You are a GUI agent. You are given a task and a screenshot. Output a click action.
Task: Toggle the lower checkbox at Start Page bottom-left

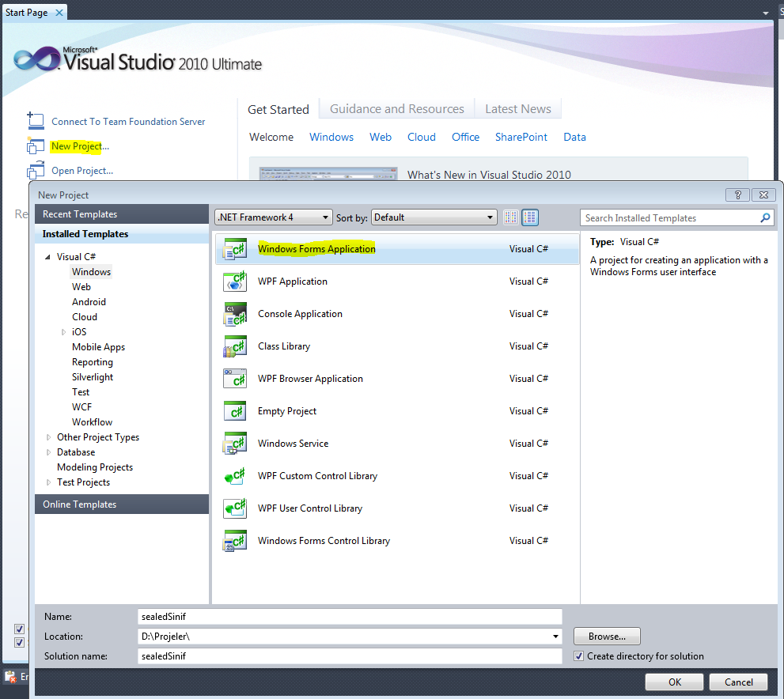pyautogui.click(x=20, y=643)
